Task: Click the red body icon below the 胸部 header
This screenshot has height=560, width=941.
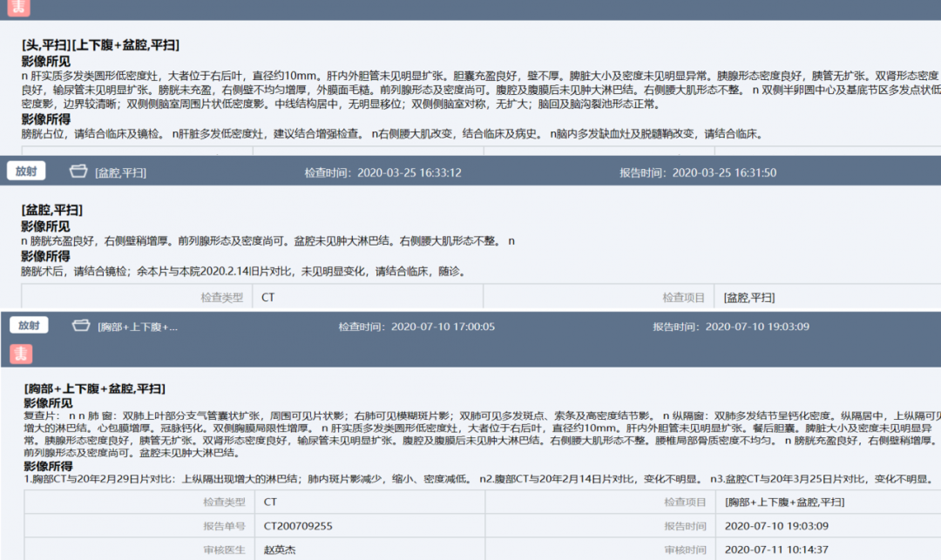Action: (21, 354)
